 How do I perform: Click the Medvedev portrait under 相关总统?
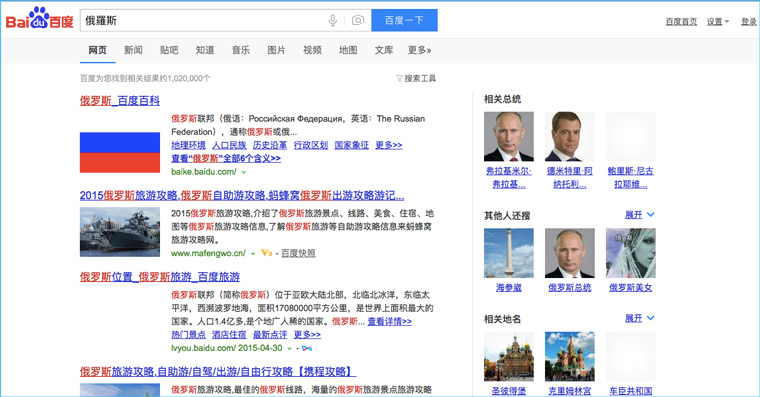pyautogui.click(x=570, y=137)
